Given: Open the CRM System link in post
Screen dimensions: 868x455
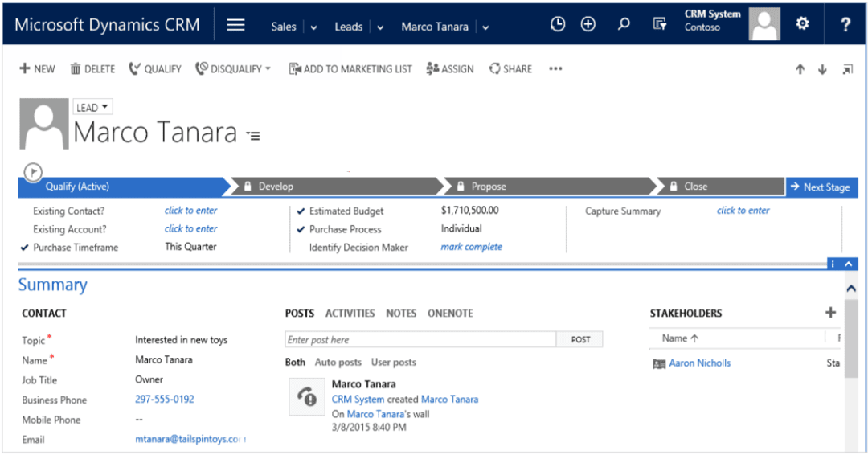Looking at the screenshot, I should click(x=358, y=399).
